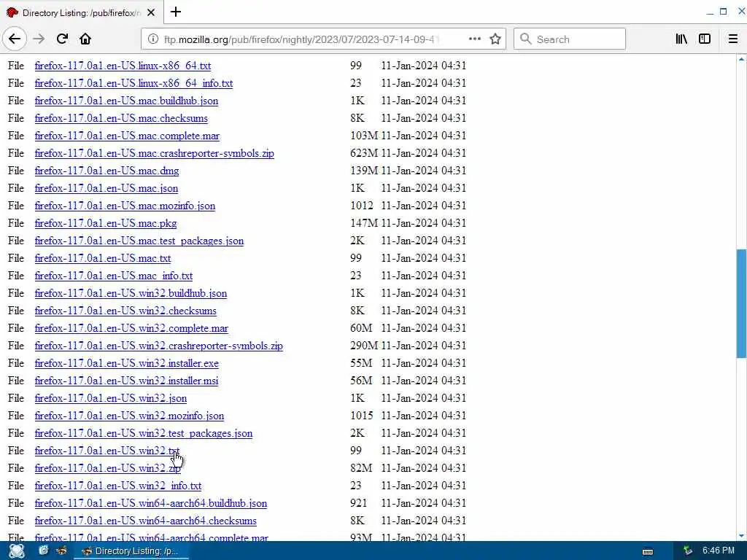Click the second taskbar launcher icon
Screen dimensions: 747x560
pos(62,551)
